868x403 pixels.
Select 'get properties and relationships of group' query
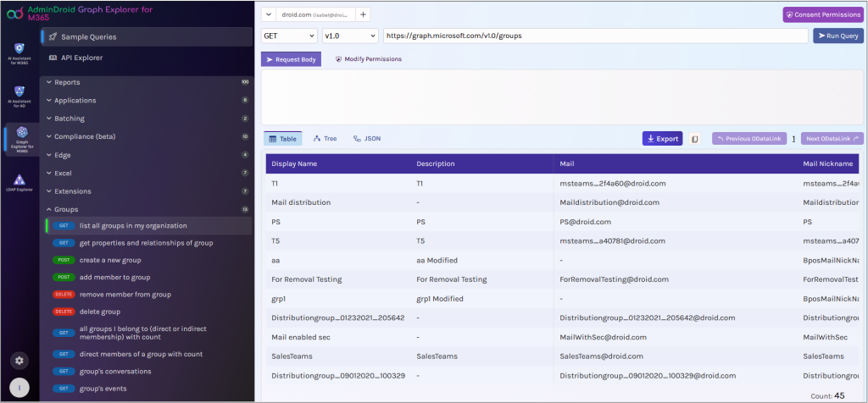click(147, 243)
